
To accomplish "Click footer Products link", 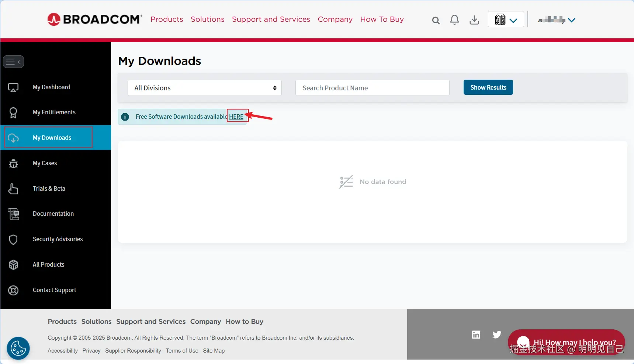I will tap(62, 322).
